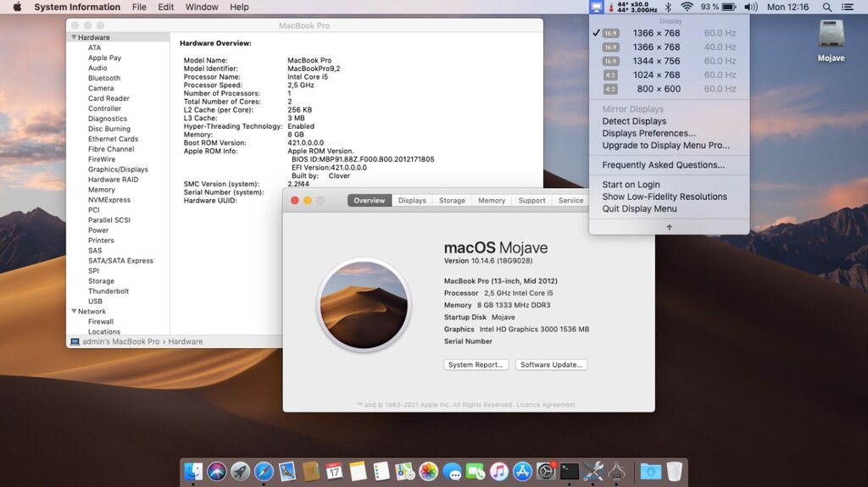
Task: Open Frequently Asked Questions...
Action: tap(663, 165)
